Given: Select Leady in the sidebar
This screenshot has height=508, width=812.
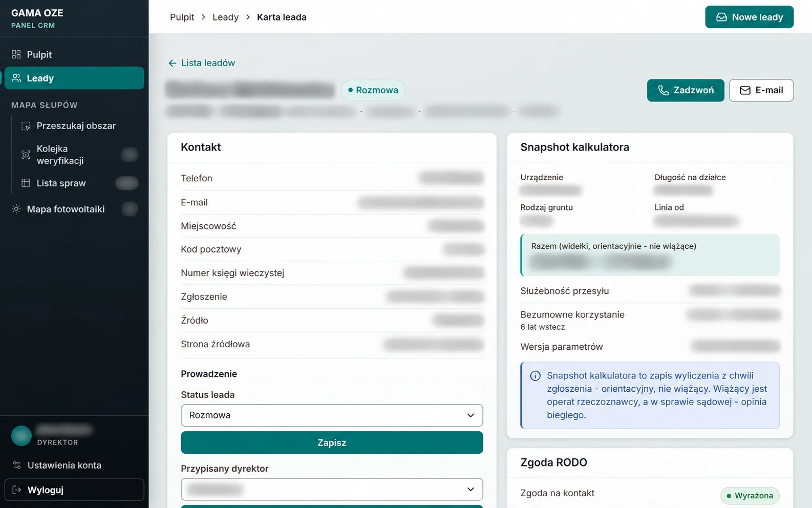Looking at the screenshot, I should [x=74, y=78].
